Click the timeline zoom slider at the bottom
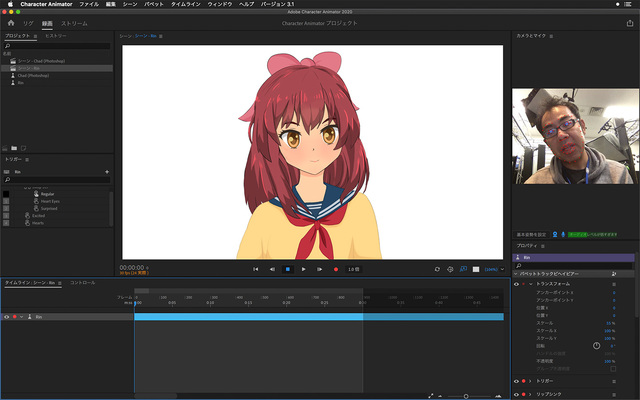This screenshot has height=400, width=640. [466, 396]
